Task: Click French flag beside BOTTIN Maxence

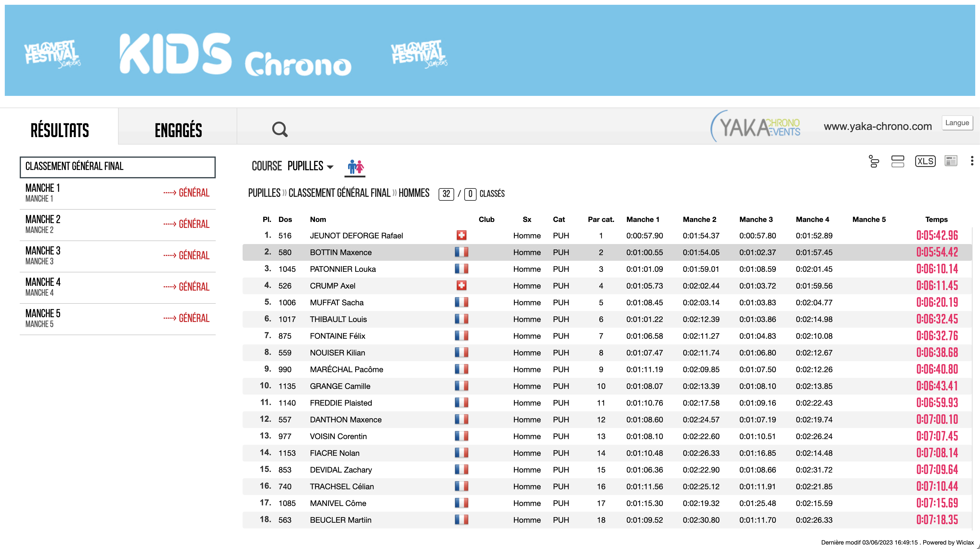Action: click(x=461, y=252)
